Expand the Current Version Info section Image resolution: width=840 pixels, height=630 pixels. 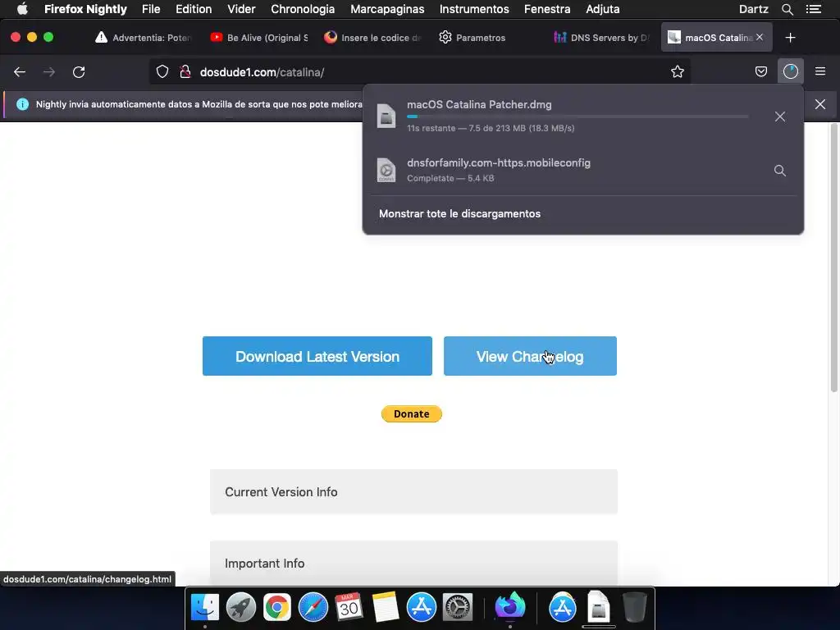point(413,492)
